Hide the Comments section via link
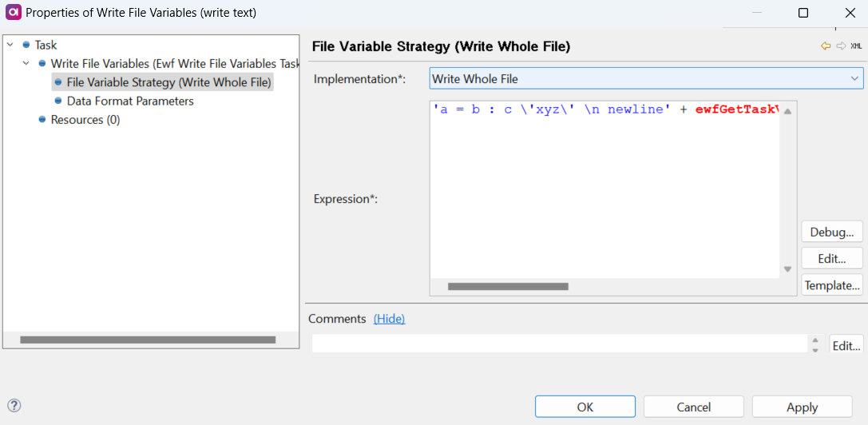 click(389, 319)
